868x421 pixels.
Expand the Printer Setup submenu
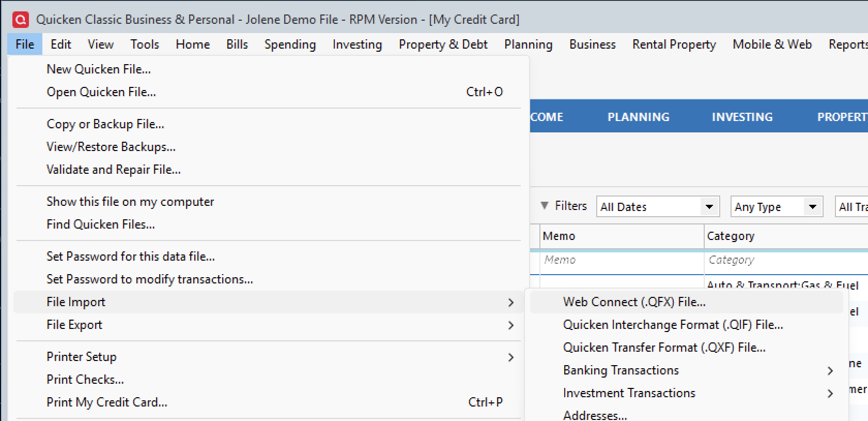click(269, 357)
